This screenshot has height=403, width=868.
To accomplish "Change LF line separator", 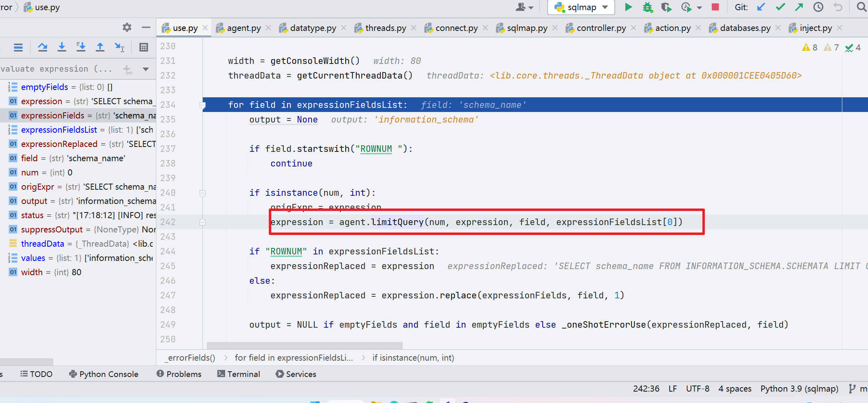I will tap(673, 389).
